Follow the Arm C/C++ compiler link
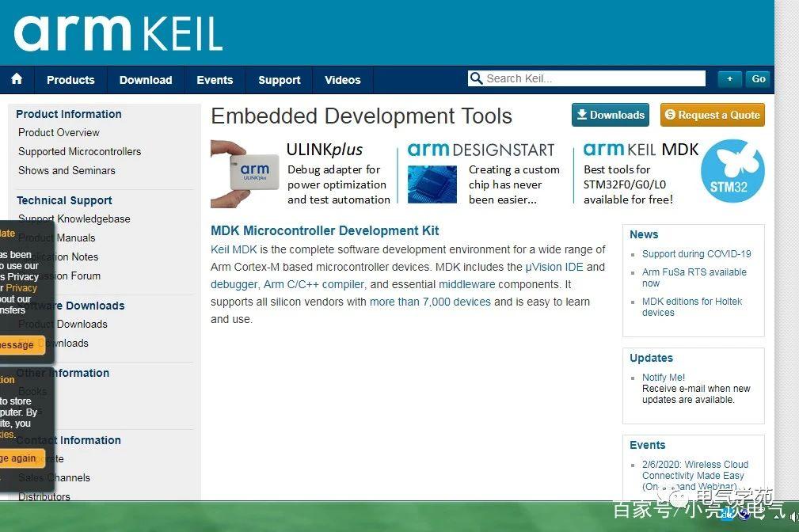 point(314,284)
